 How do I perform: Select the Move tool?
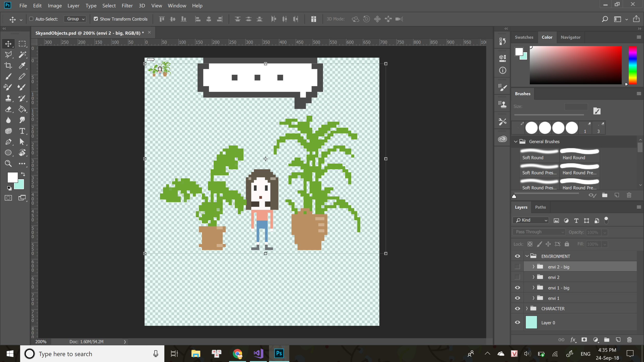point(9,44)
